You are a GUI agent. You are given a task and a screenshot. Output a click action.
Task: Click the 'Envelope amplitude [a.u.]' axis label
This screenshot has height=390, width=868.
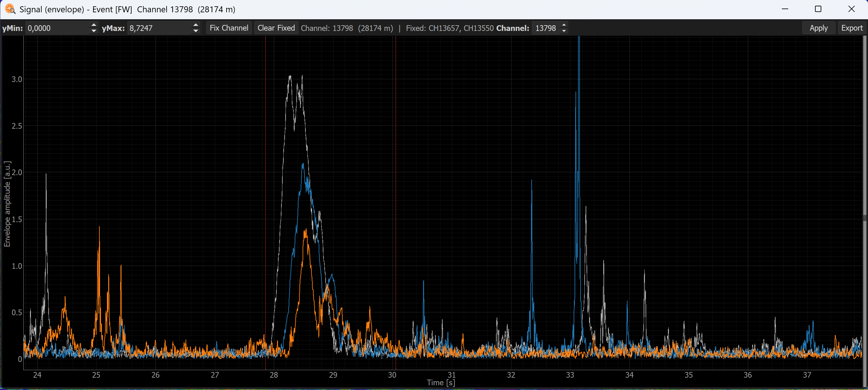point(7,204)
